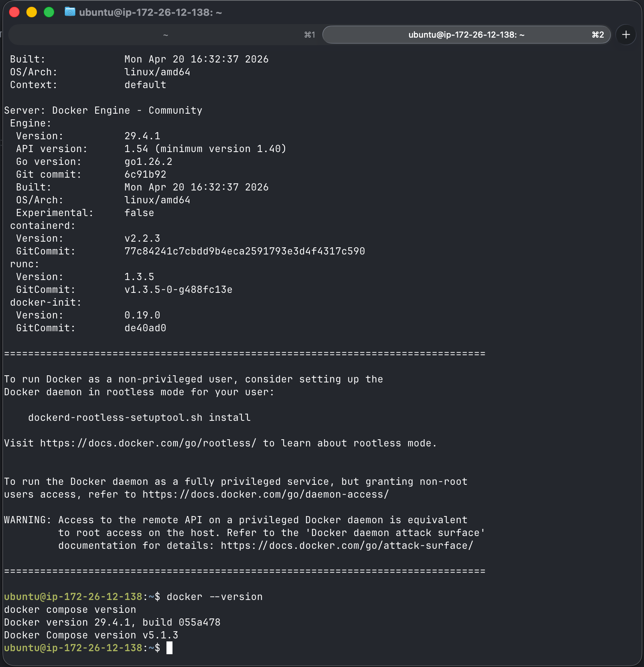Click the containerd GitCommit hash 77c84241c7cbdd9b4eca2591793e3d4f4317c590
The height and width of the screenshot is (667, 644).
tap(245, 251)
